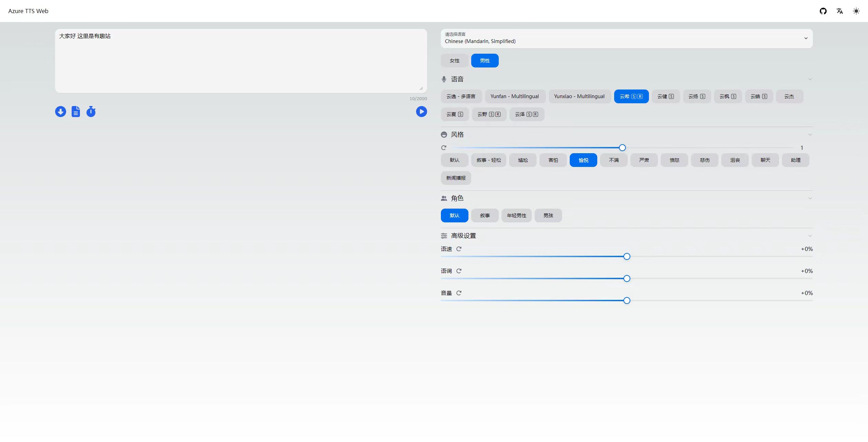Select the 新闻播报 style
This screenshot has width=868, height=442.
click(456, 178)
